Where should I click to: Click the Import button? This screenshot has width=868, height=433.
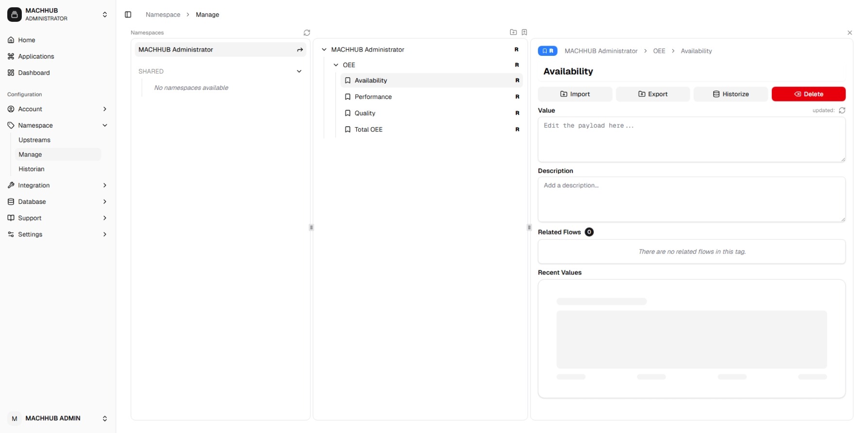(x=575, y=94)
